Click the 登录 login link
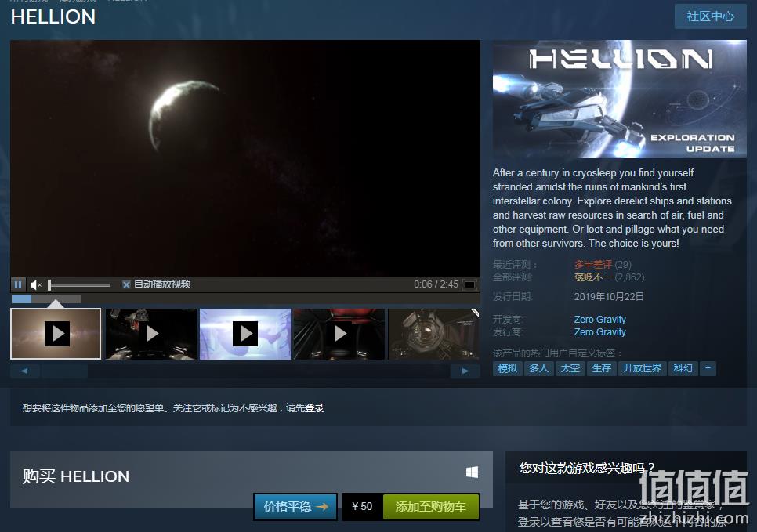The height and width of the screenshot is (532, 757). [x=314, y=408]
